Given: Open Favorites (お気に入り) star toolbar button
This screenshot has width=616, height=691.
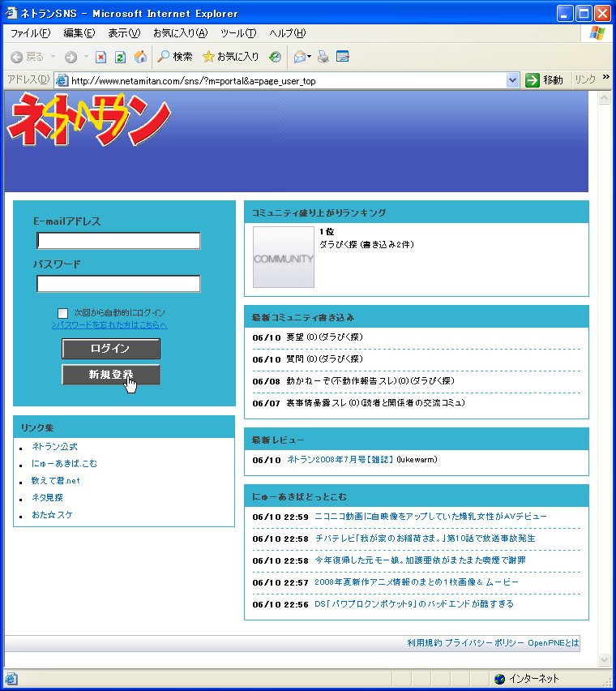Looking at the screenshot, I should [x=230, y=57].
